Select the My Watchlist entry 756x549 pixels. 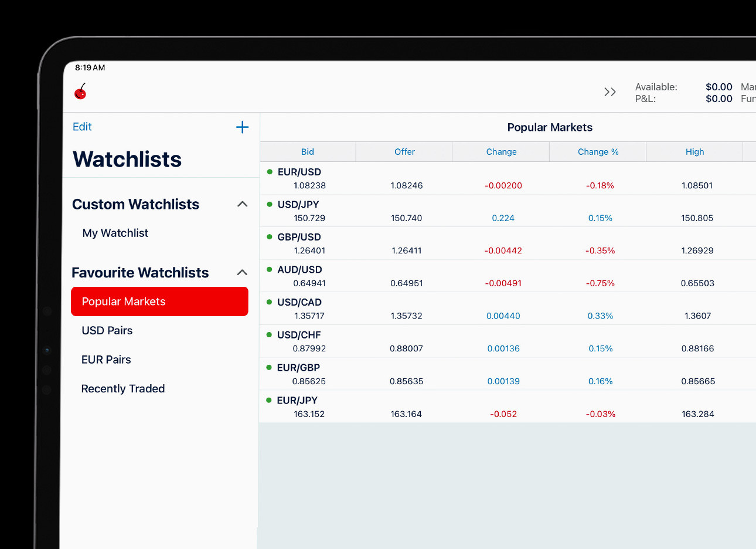click(x=115, y=233)
